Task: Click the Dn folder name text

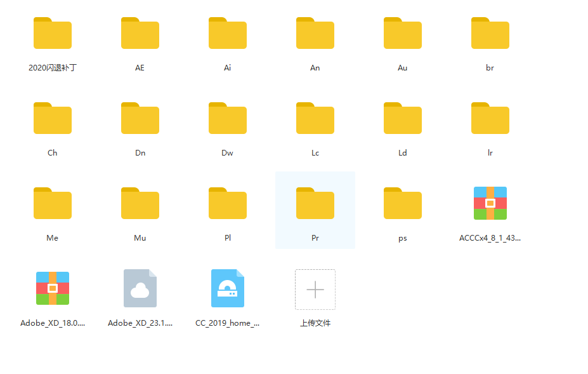Action: [x=140, y=153]
